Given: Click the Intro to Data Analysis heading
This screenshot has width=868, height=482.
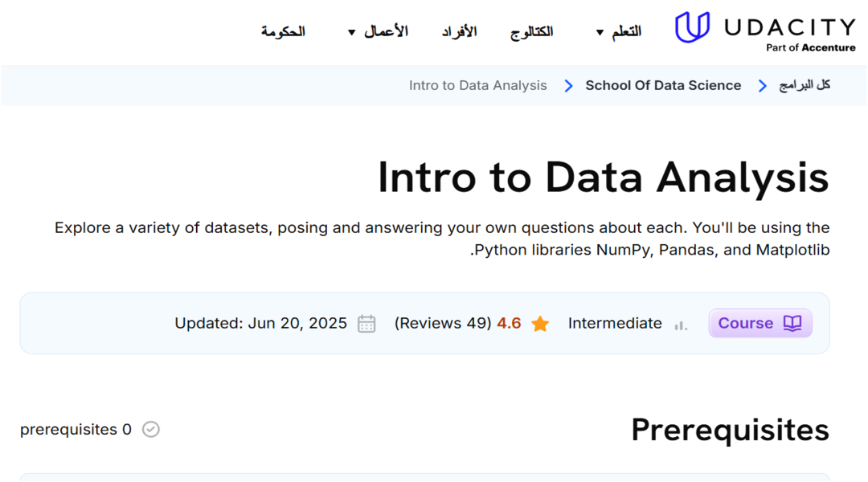Looking at the screenshot, I should [x=603, y=177].
